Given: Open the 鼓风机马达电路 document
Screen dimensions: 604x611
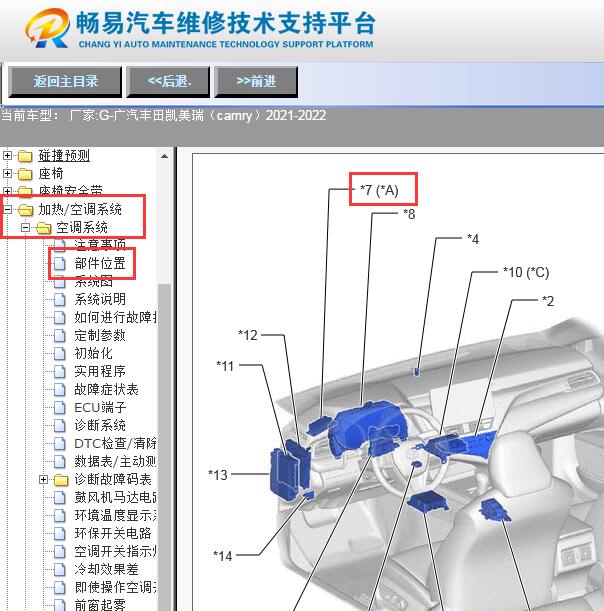Looking at the screenshot, I should [115, 497].
